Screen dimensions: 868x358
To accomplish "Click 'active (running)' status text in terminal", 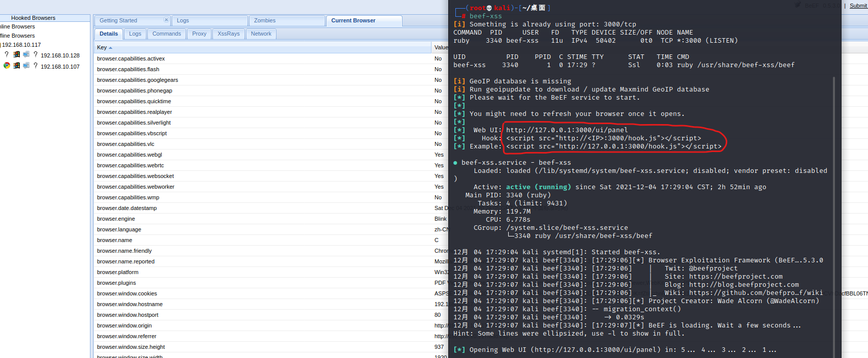I will pos(539,187).
